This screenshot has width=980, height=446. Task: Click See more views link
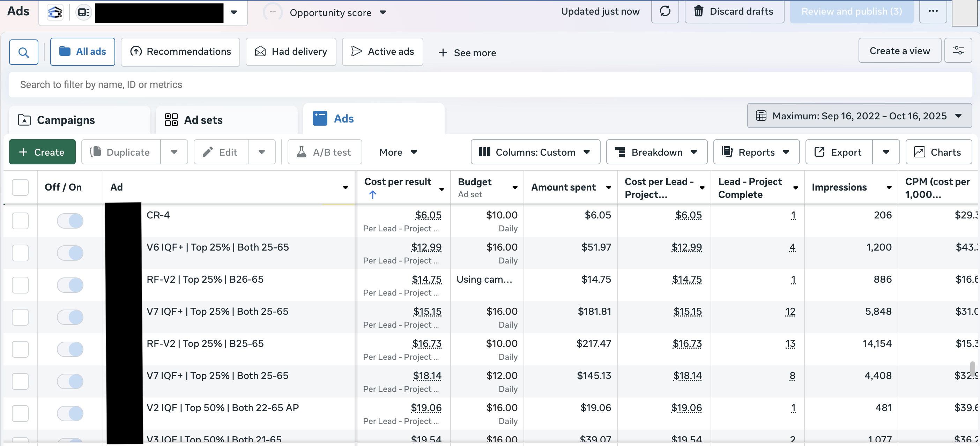(468, 53)
